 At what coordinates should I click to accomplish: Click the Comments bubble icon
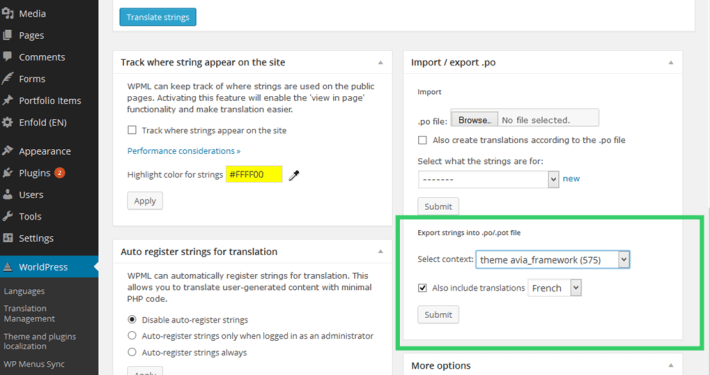pyautogui.click(x=8, y=57)
